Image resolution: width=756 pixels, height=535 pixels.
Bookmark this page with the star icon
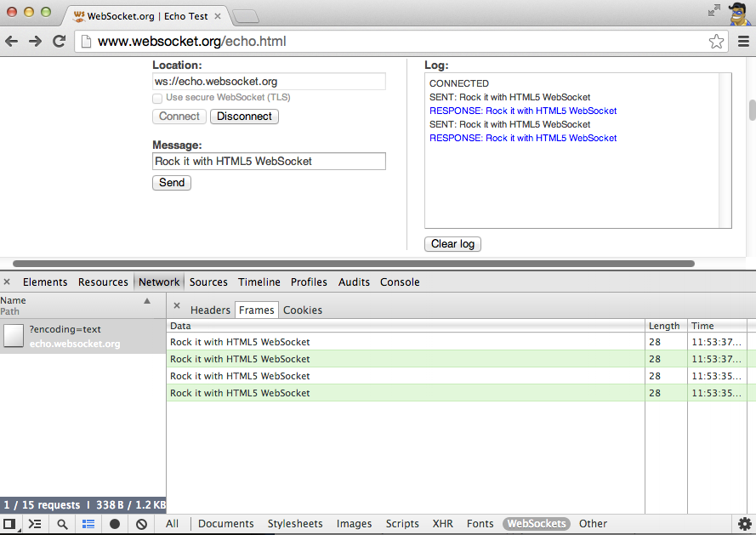pyautogui.click(x=716, y=42)
